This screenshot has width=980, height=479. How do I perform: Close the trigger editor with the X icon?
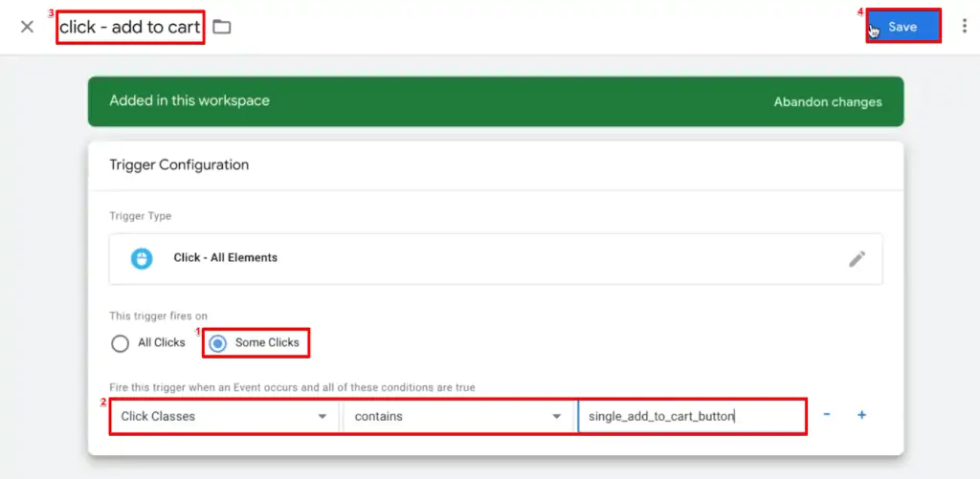coord(27,27)
